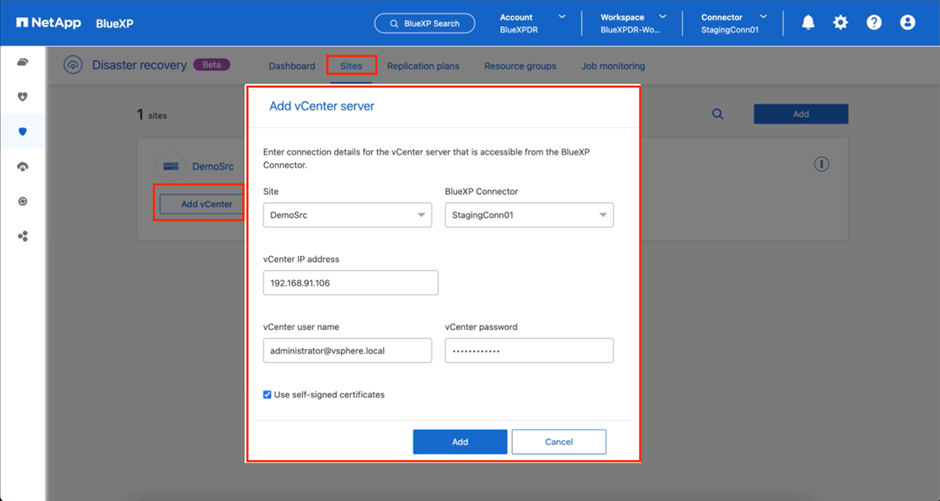
Task: Click the search magnifier icon for sites
Action: [718, 115]
